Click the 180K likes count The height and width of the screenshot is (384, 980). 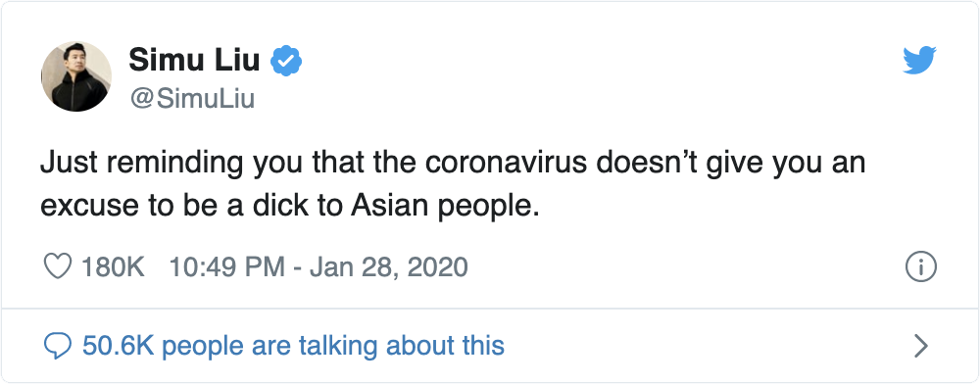pos(113,267)
